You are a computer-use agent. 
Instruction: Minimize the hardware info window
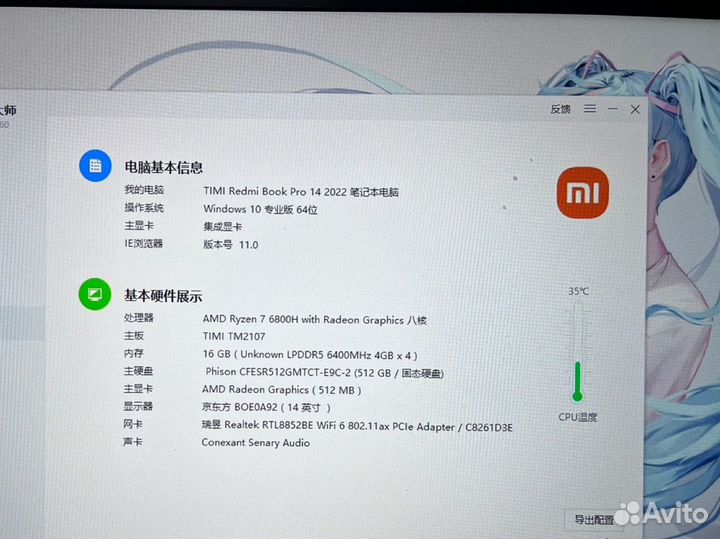[x=613, y=109]
